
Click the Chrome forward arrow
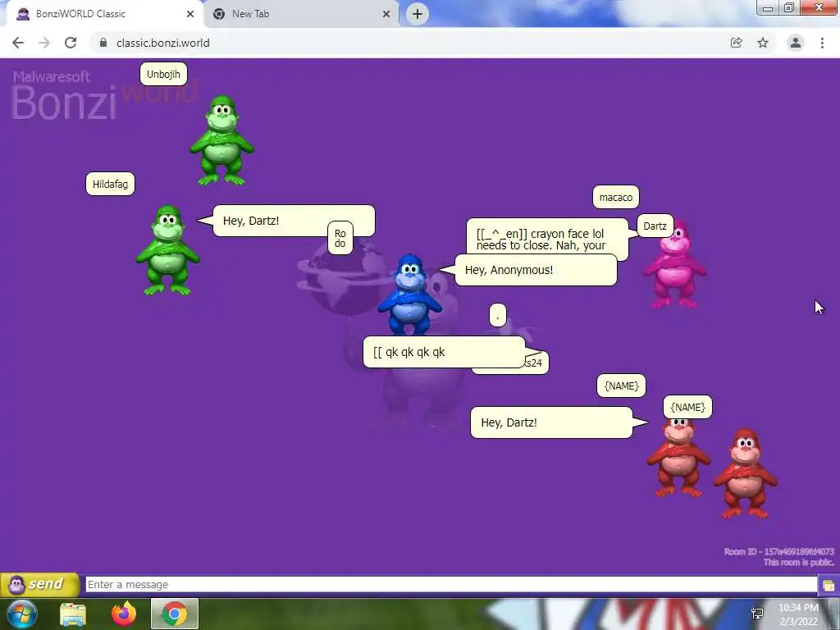point(44,43)
